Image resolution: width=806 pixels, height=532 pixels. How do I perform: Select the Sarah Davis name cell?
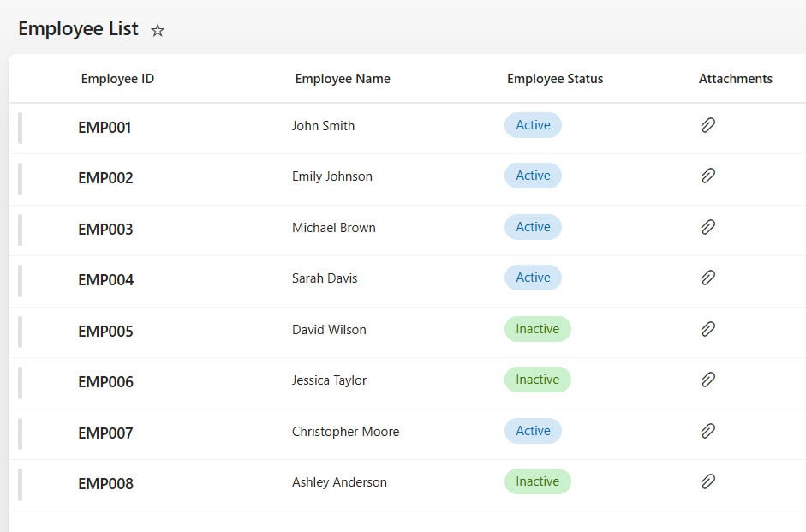(x=325, y=278)
